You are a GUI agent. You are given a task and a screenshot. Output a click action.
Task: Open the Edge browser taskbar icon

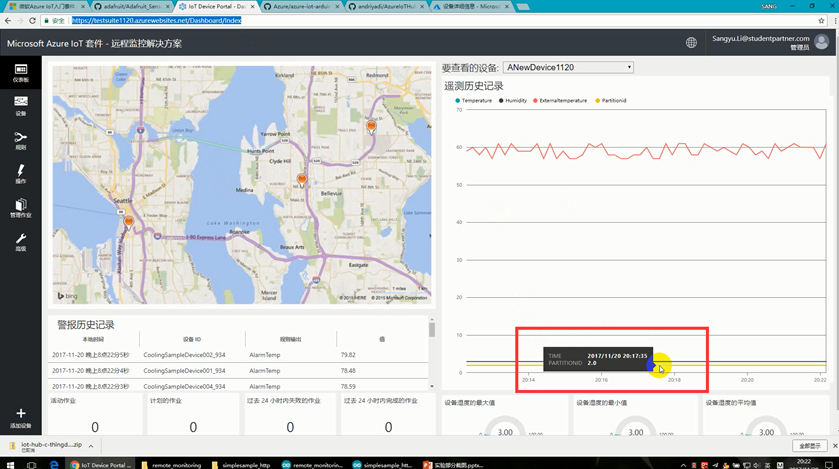click(54, 464)
